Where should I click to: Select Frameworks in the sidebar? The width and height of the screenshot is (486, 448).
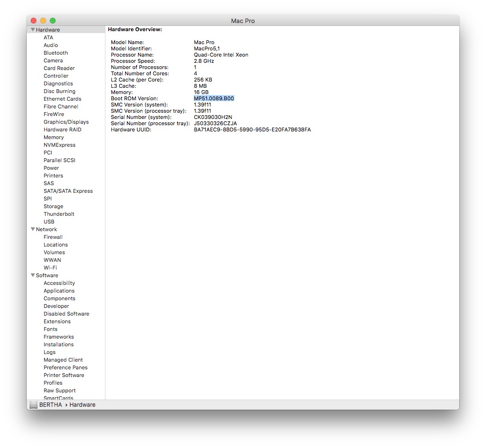tap(58, 337)
